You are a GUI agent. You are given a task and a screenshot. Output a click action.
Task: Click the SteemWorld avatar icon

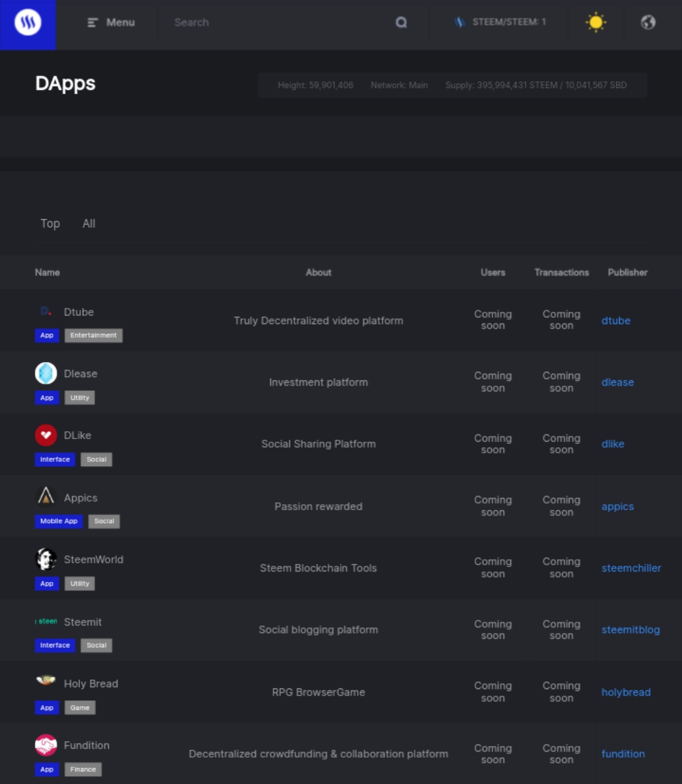[x=46, y=559]
